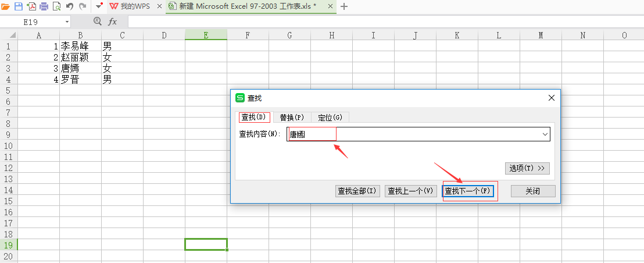
Task: Switch to the 我的WPS tab
Action: click(x=135, y=6)
